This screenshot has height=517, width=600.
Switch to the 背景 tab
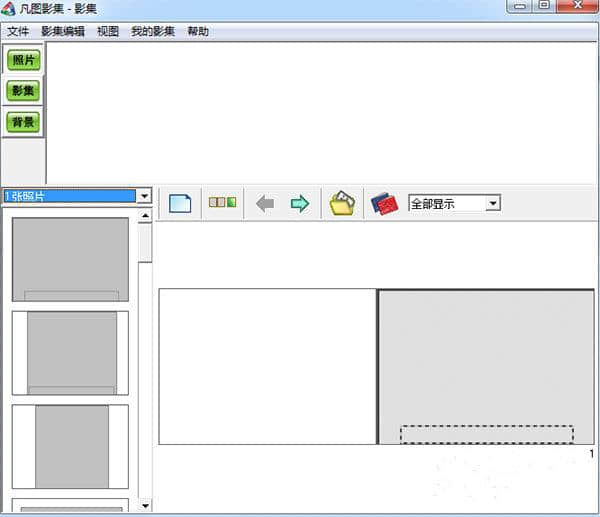coord(23,122)
